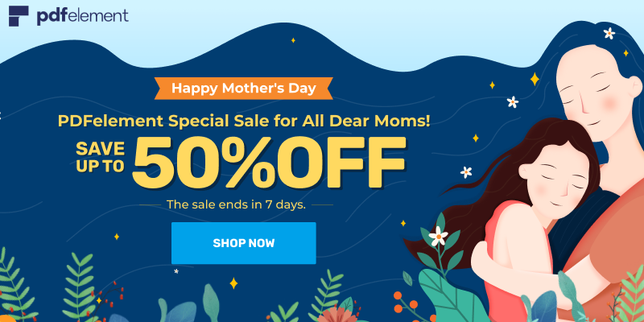Click the yellow sparkle below SHOP NOW button
Image resolution: width=644 pixels, height=322 pixels.
coord(233,283)
